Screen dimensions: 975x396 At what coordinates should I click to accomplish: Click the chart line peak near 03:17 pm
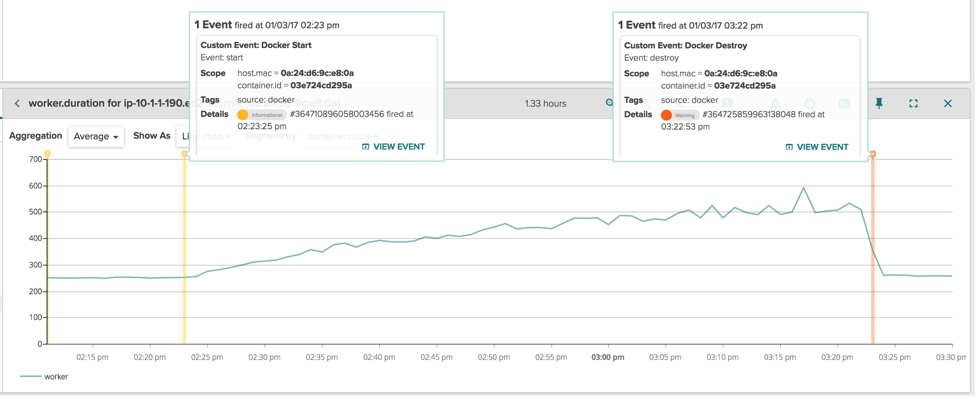803,188
